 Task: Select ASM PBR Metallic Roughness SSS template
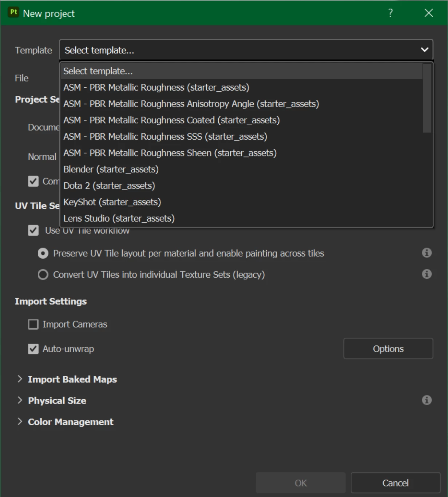click(x=241, y=136)
